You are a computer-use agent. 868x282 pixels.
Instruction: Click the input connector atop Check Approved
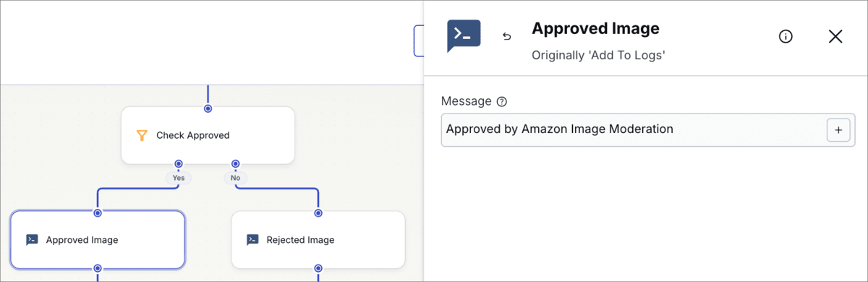click(208, 108)
